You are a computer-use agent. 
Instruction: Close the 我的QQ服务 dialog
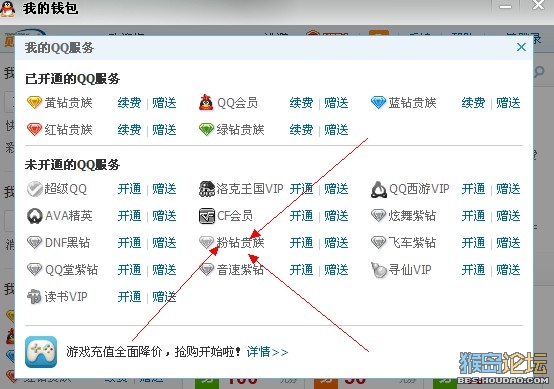coord(521,47)
